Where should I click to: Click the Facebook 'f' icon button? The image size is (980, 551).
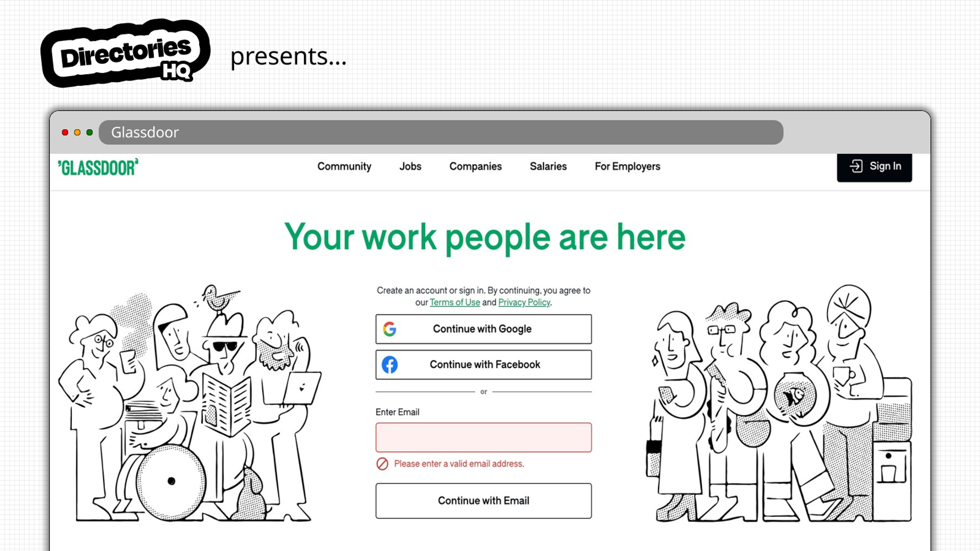(x=390, y=365)
